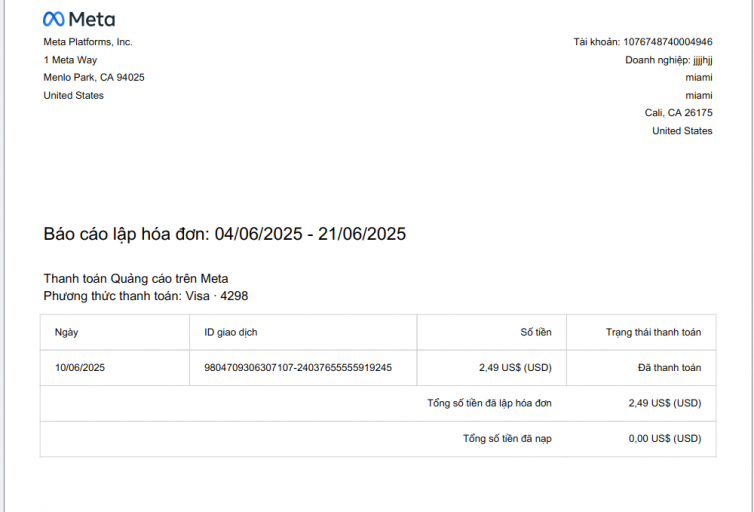The width and height of the screenshot is (754, 512).
Task: Click 'Menlo Park, CA 94025' text
Action: pos(94,77)
